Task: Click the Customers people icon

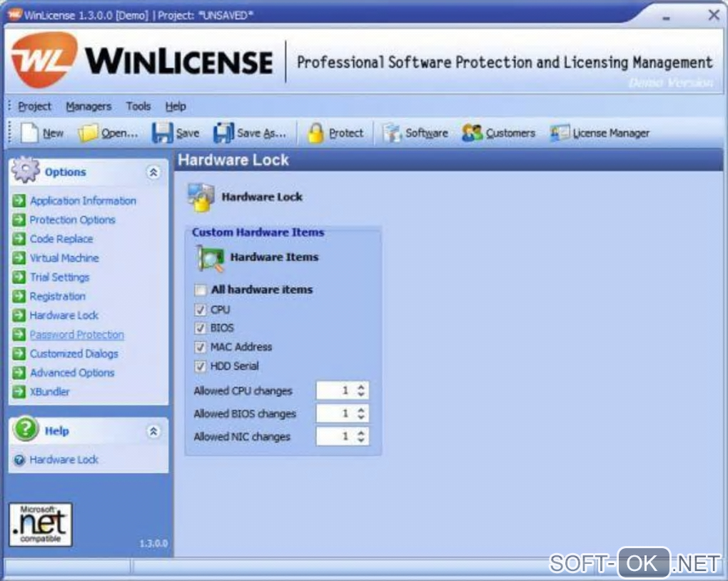Action: tap(472, 133)
